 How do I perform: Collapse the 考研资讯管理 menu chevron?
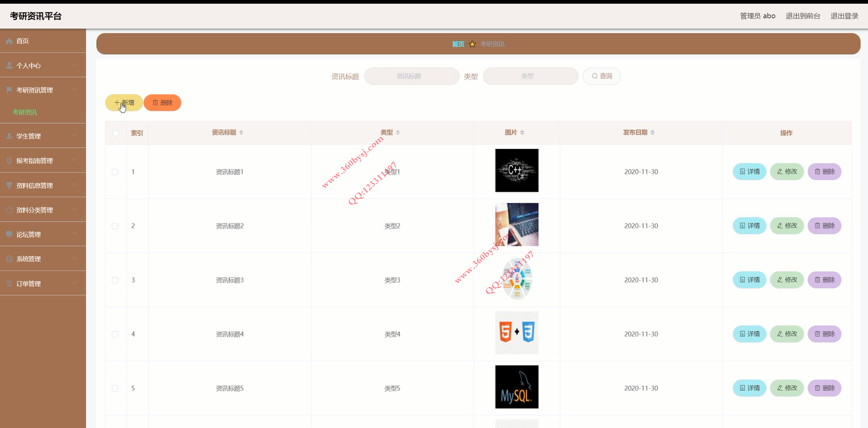(x=75, y=90)
